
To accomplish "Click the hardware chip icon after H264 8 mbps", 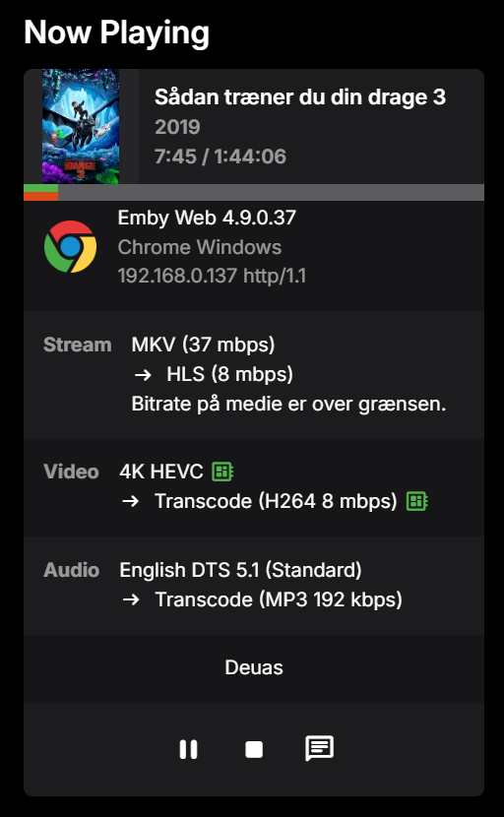I will tap(417, 501).
